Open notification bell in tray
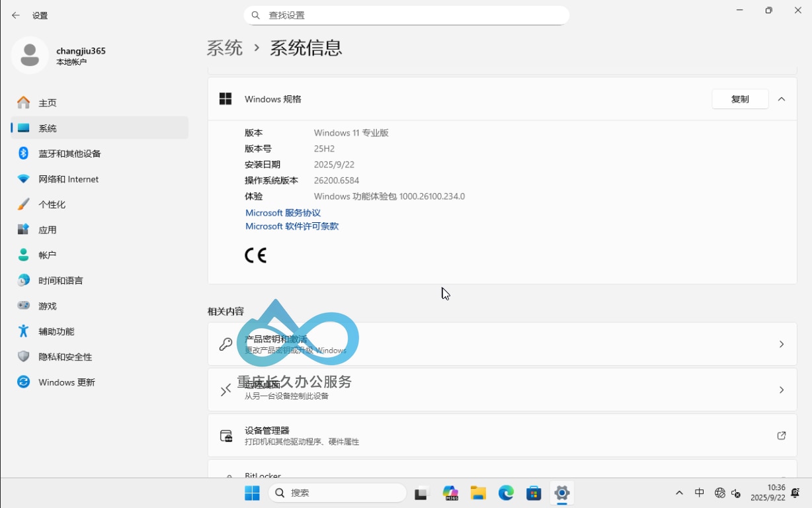This screenshot has width=812, height=508. [x=796, y=493]
